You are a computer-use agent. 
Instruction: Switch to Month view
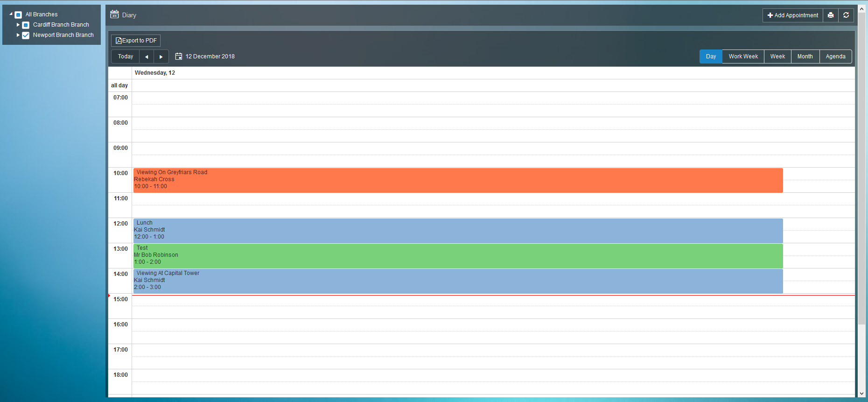(805, 56)
